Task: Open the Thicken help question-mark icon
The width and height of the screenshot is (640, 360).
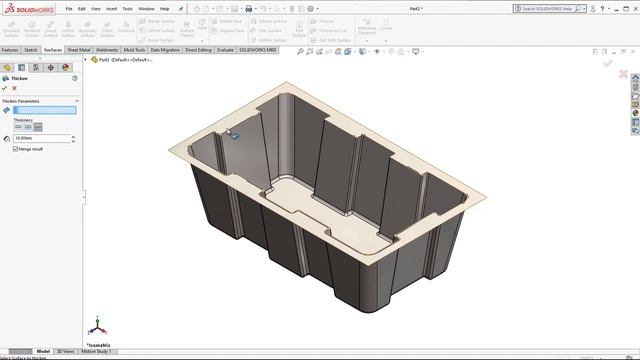Action: point(75,78)
